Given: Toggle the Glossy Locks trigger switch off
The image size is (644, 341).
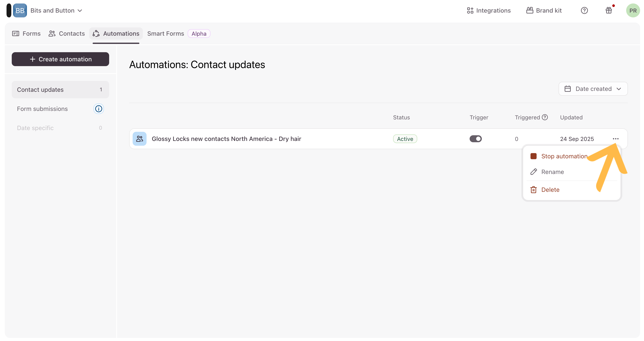Looking at the screenshot, I should tap(475, 139).
